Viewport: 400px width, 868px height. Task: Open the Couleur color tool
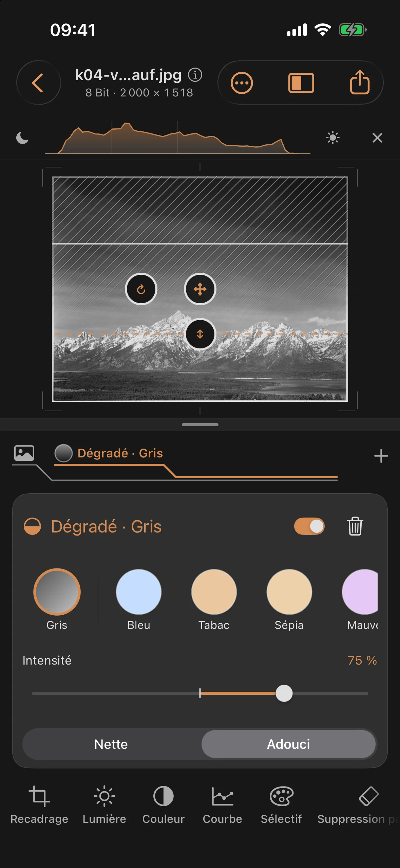tap(164, 805)
